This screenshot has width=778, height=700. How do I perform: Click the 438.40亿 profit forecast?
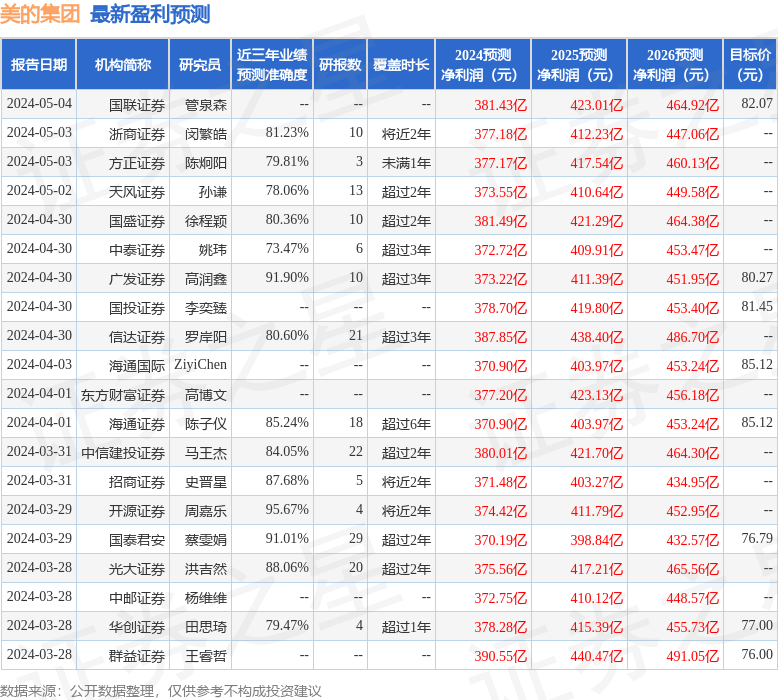[x=596, y=337]
